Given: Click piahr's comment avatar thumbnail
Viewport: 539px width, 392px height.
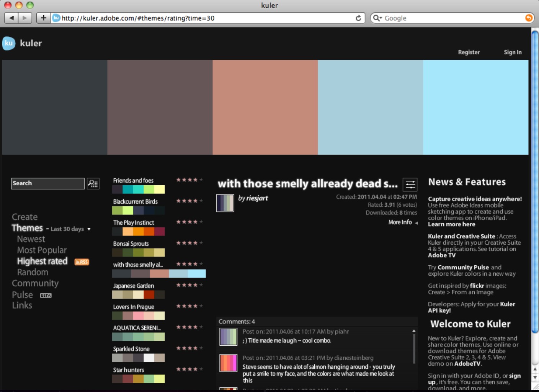Looking at the screenshot, I should (228, 337).
